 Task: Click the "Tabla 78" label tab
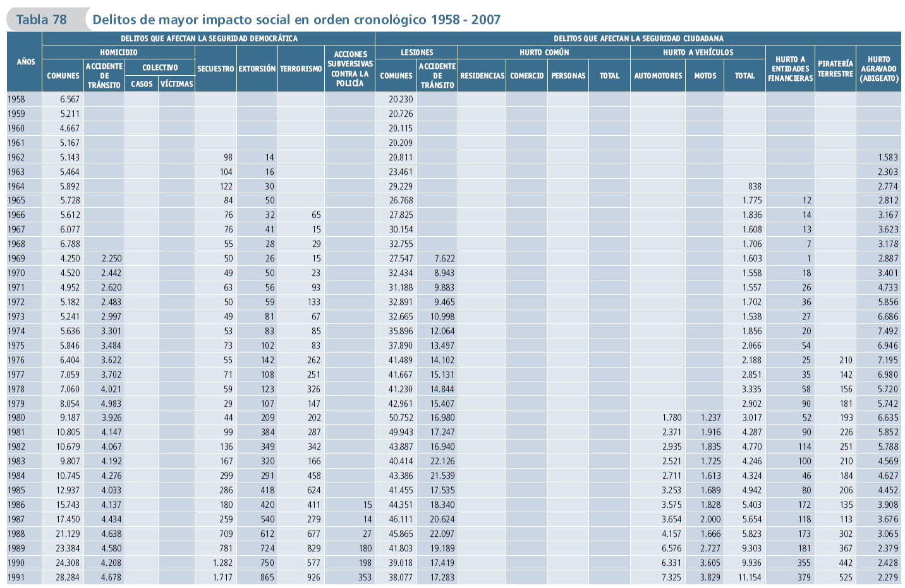pos(42,20)
